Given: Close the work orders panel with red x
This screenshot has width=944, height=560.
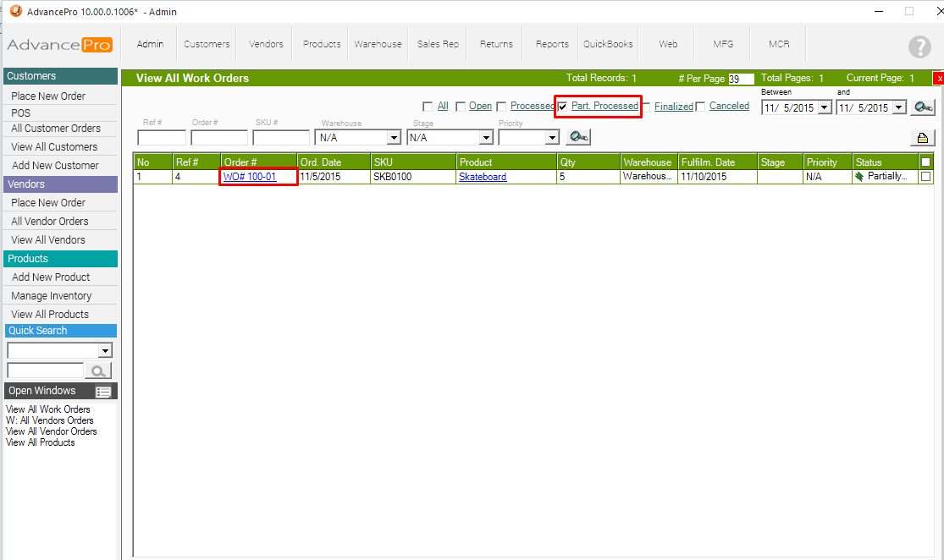Looking at the screenshot, I should tap(938, 78).
